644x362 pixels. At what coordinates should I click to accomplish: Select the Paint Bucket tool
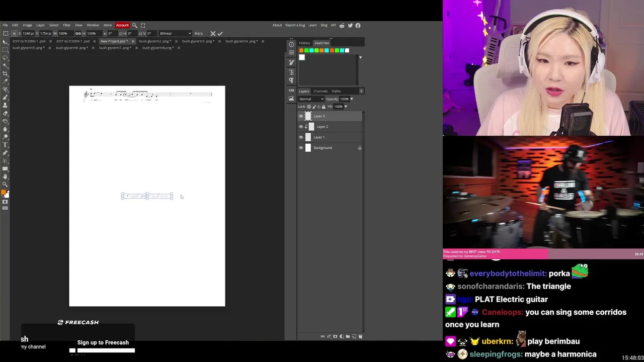coord(5,121)
